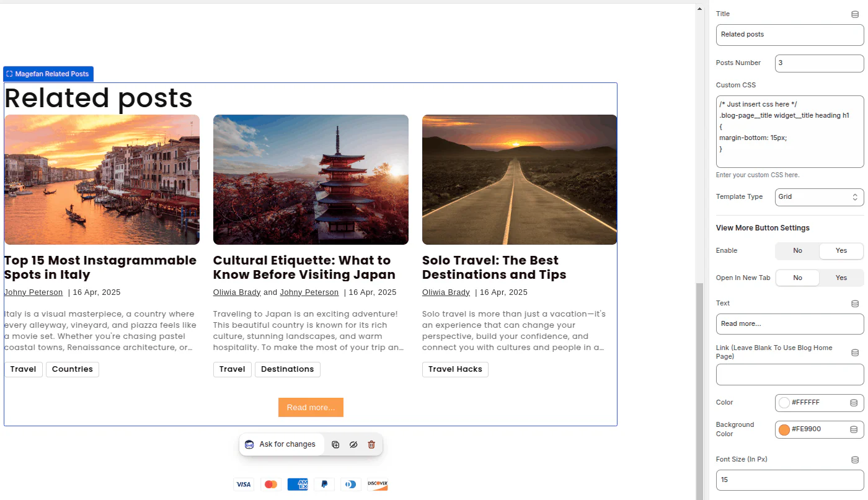Click into the Custom CSS text area
Screen dimensions: 868x500
(x=790, y=131)
